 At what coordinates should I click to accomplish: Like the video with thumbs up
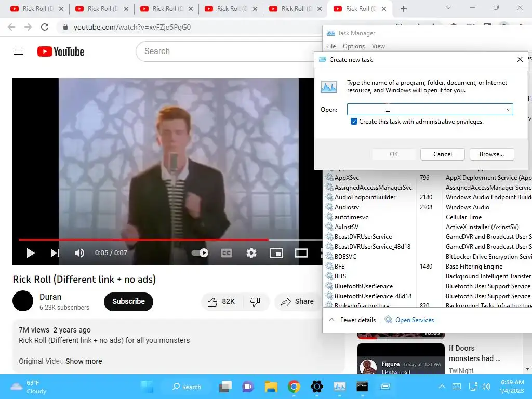point(221,302)
